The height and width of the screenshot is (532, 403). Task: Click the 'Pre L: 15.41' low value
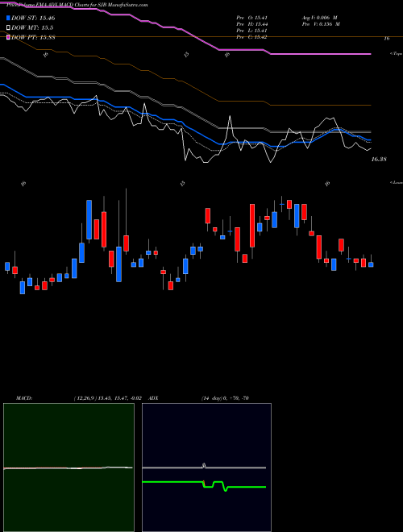251,31
